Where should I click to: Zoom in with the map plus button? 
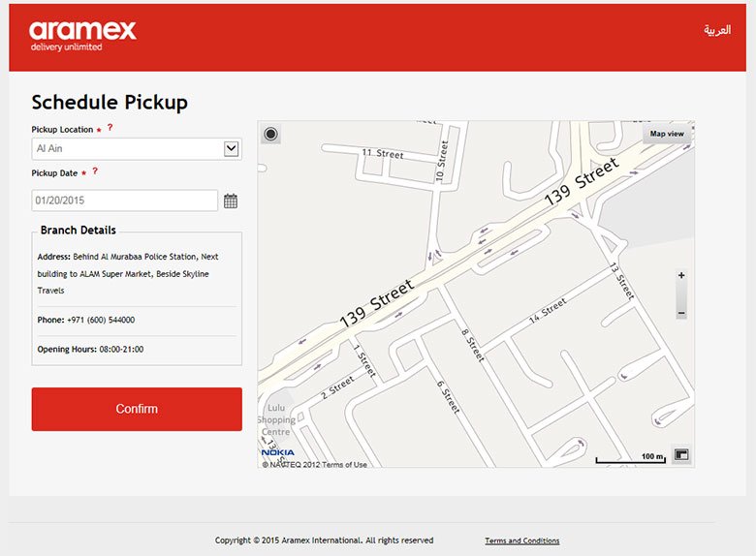681,276
